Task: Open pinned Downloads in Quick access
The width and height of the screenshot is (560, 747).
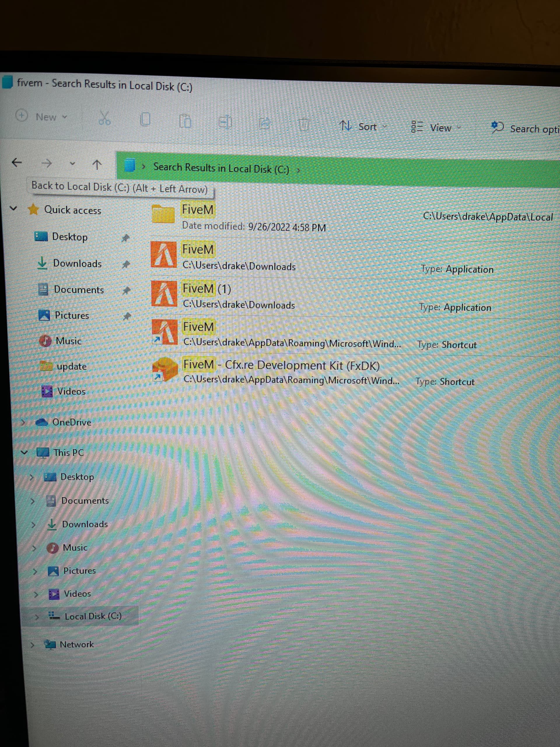Action: click(x=77, y=263)
